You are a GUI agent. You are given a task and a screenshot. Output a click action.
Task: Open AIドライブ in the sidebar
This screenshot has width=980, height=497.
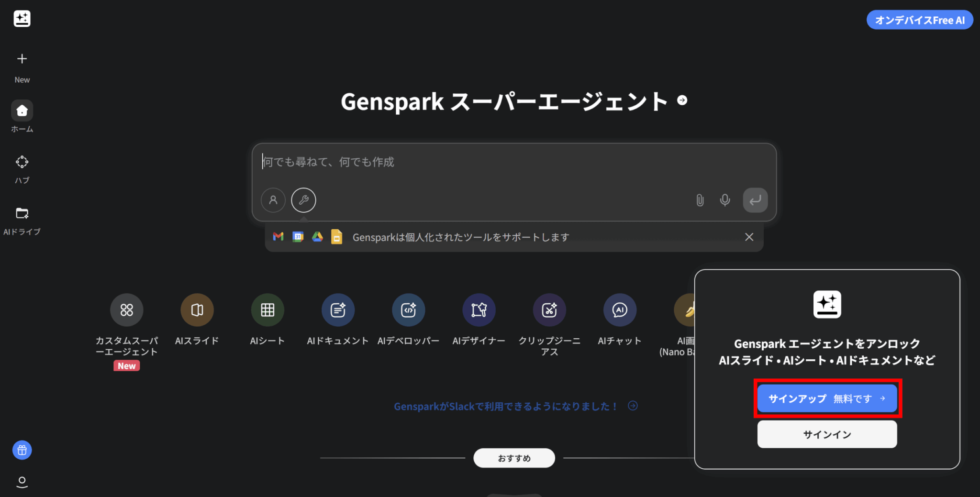22,221
